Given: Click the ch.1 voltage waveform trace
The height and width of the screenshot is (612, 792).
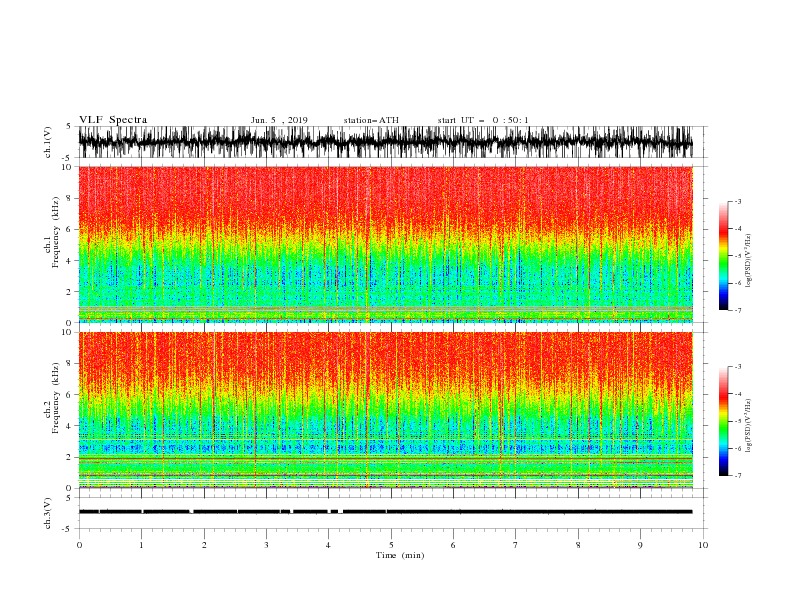Looking at the screenshot, I should [x=385, y=142].
